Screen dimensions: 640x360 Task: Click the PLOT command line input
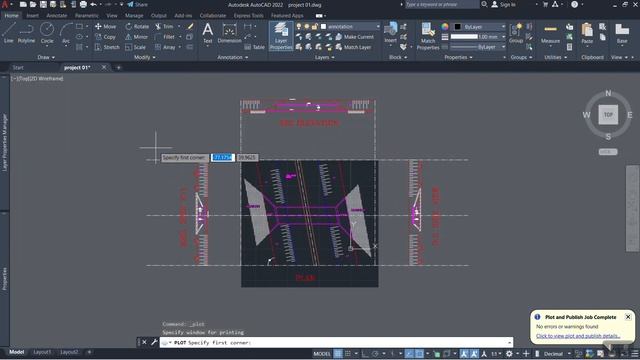[336, 342]
